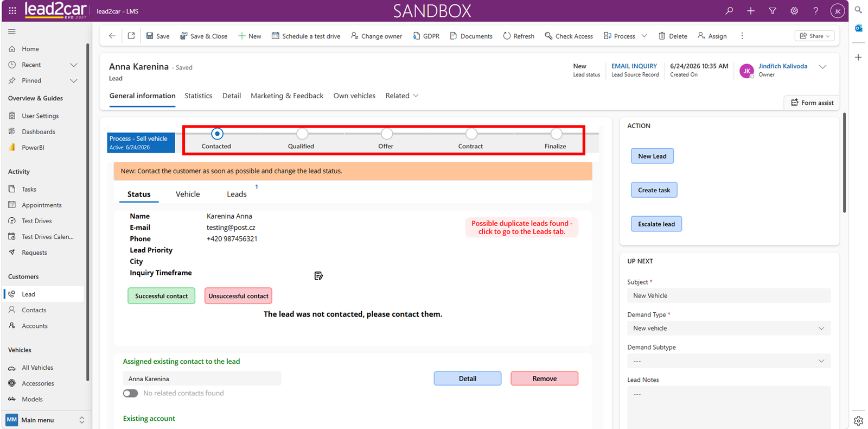Screen dimensions: 868x429
Task: Click the GDPR command
Action: 426,36
